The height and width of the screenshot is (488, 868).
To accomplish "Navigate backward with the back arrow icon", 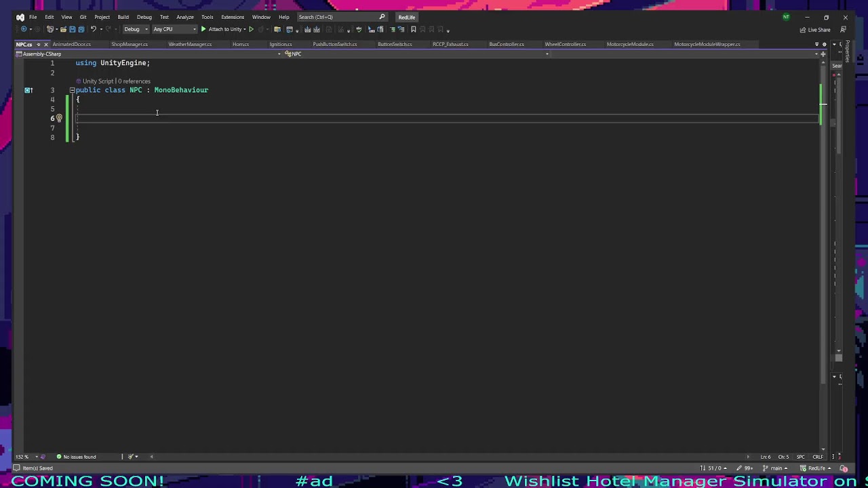I will tap(24, 29).
